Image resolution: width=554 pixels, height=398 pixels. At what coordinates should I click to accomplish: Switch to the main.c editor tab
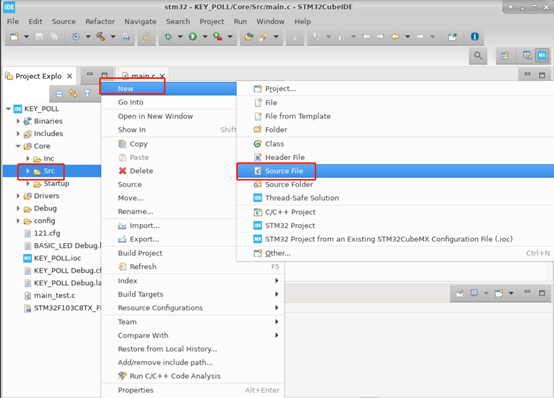143,76
